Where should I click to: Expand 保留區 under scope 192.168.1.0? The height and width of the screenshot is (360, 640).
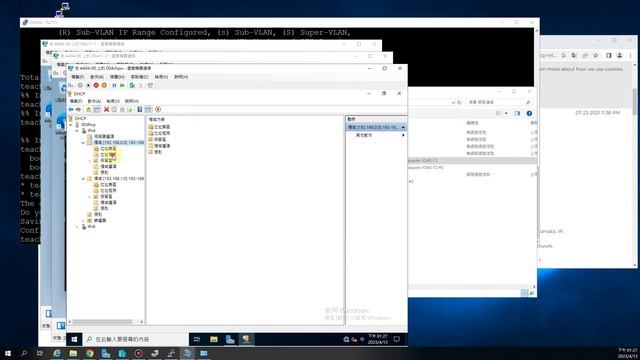pyautogui.click(x=90, y=197)
